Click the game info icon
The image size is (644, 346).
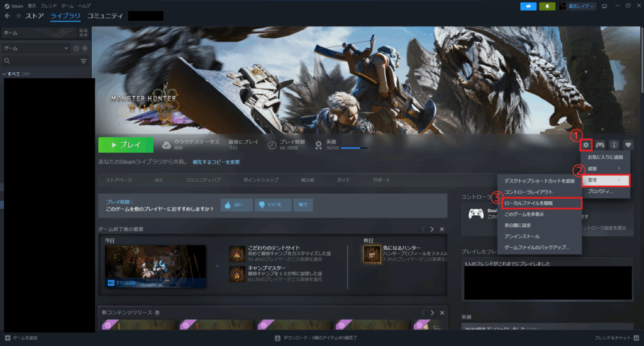click(x=614, y=145)
